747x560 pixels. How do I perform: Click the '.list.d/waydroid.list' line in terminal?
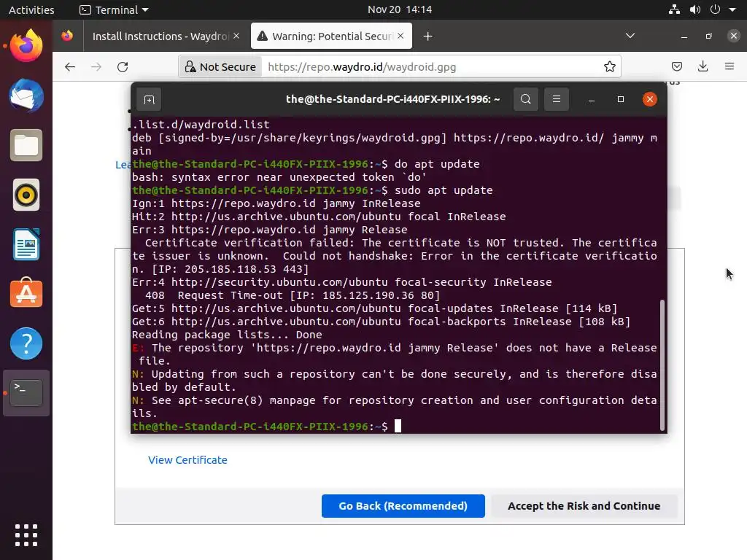(x=201, y=125)
